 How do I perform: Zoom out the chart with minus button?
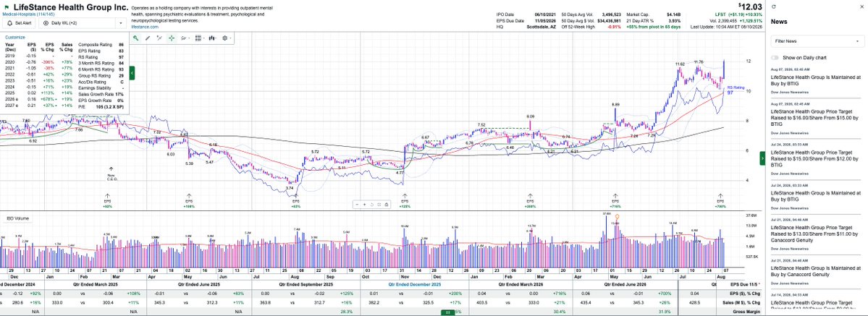pos(357,204)
